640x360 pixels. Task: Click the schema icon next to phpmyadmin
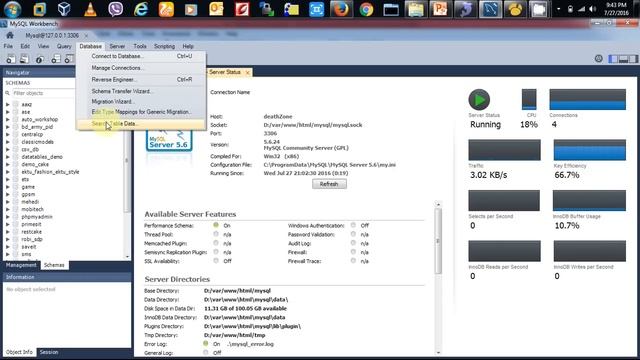coord(16,217)
